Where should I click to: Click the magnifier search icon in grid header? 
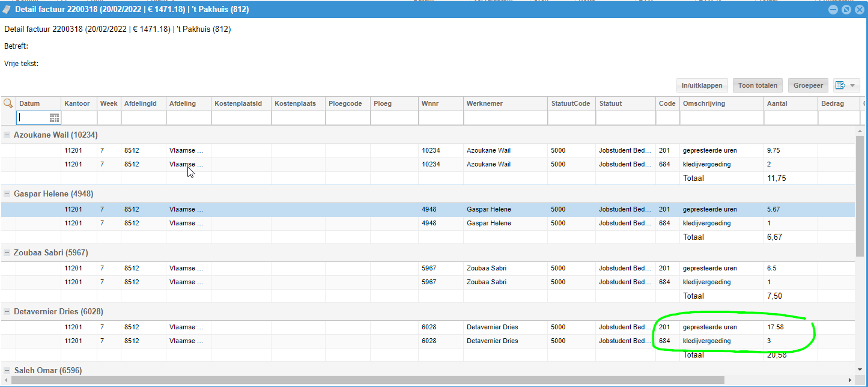[x=8, y=103]
